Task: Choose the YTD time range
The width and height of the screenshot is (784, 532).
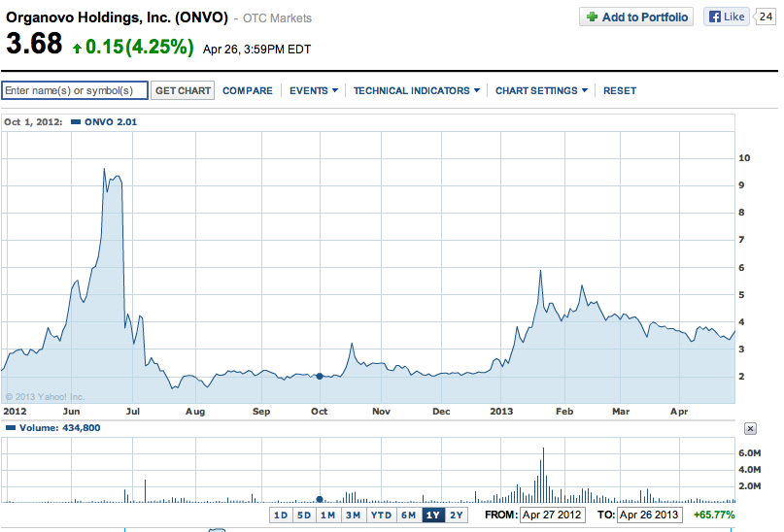Action: pos(381,515)
